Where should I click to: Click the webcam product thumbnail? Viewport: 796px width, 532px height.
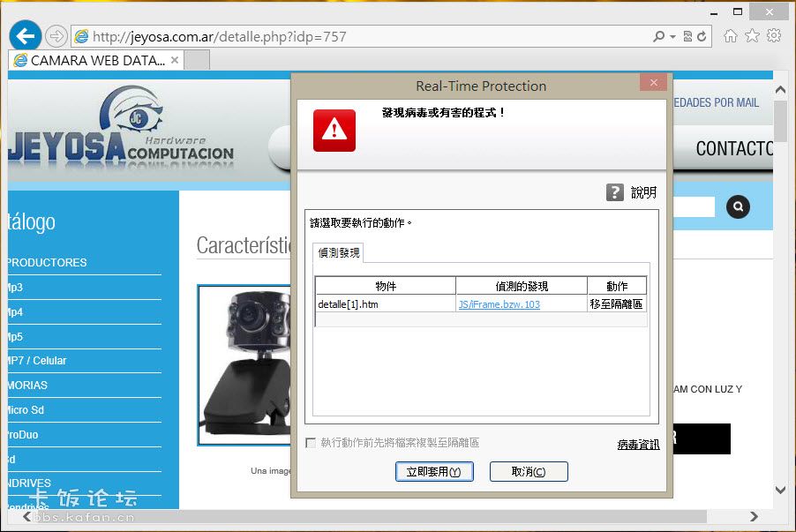244,365
